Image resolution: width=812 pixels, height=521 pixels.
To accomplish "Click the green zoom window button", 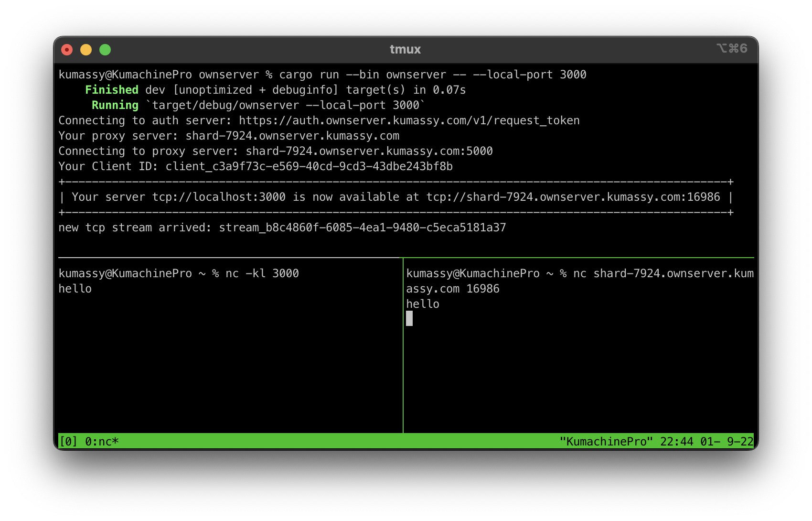I will [x=105, y=50].
